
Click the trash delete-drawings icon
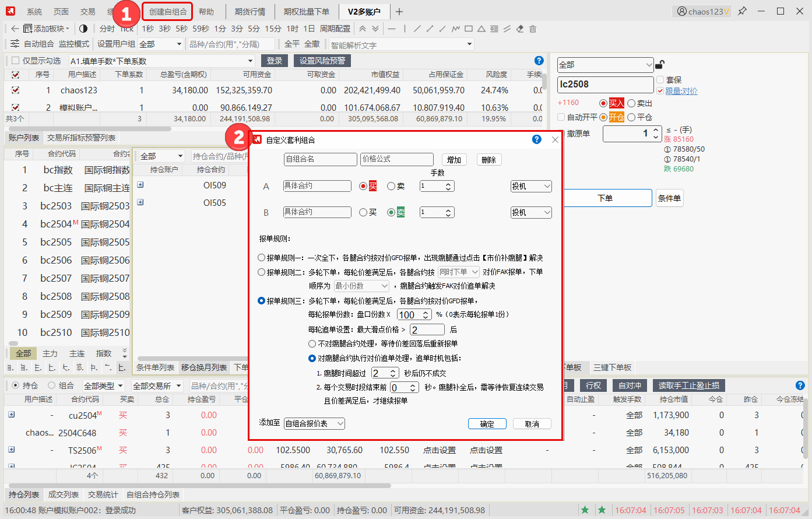click(x=533, y=29)
